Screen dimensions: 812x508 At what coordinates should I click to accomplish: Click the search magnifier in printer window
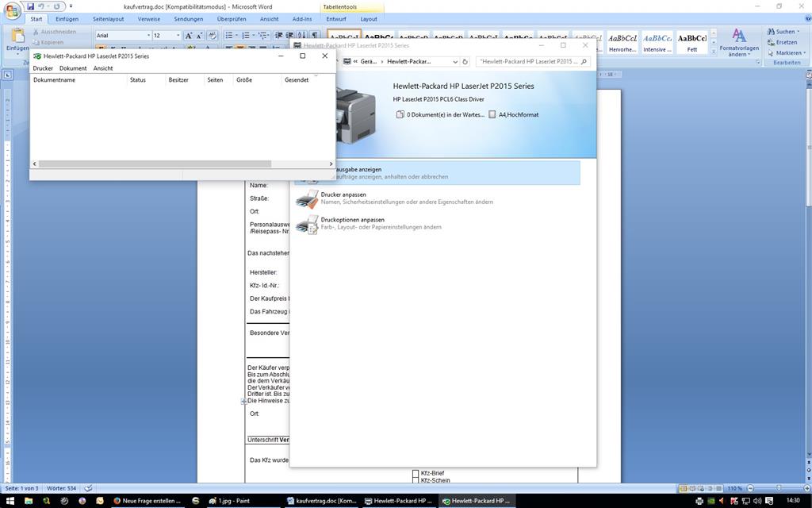tap(584, 62)
